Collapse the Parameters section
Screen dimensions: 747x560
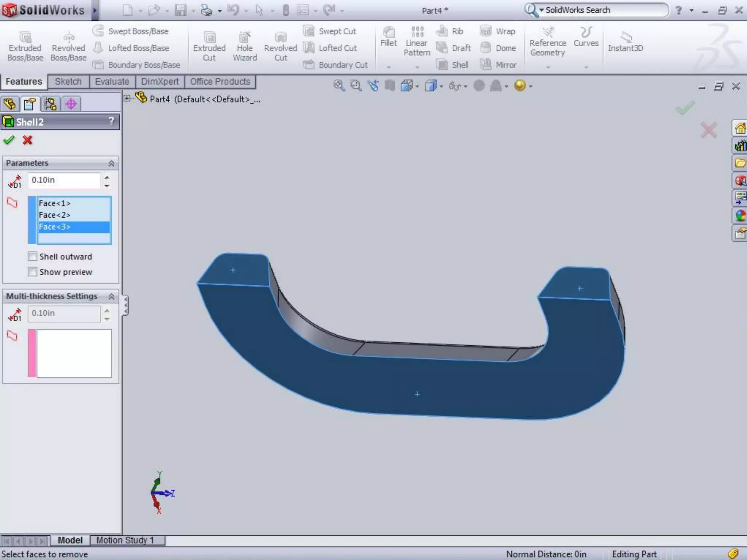(111, 163)
